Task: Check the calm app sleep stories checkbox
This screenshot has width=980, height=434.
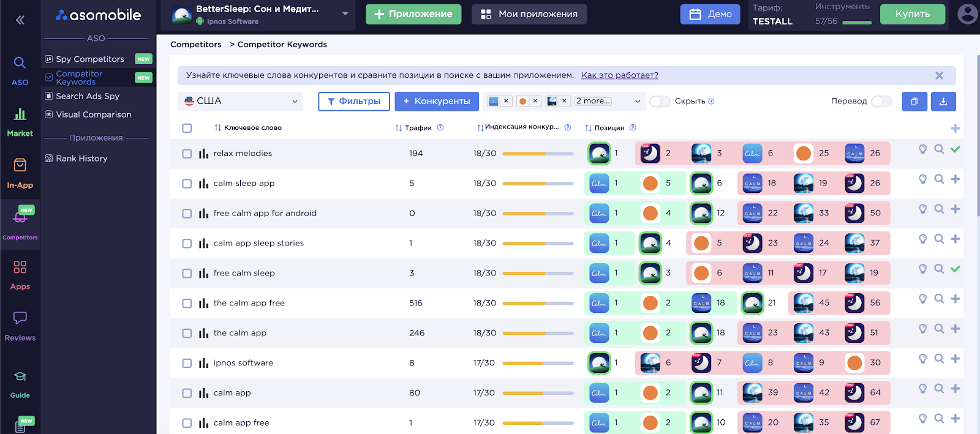Action: coord(187,244)
